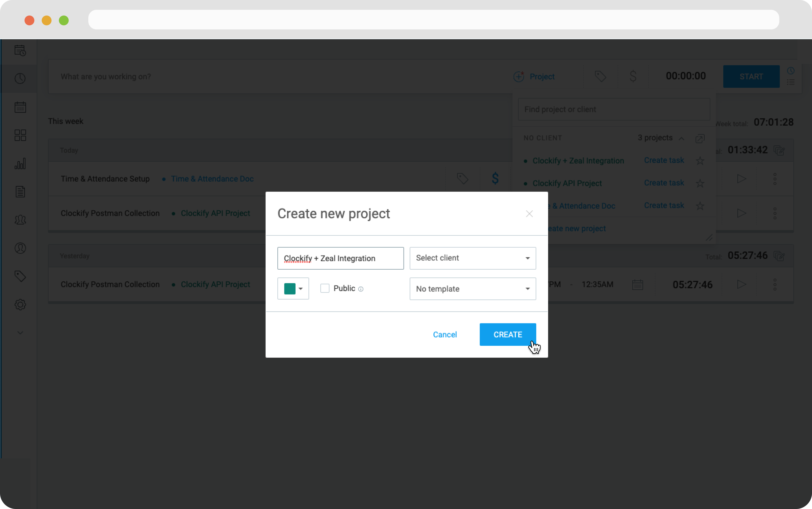Continue timer for Time & Attendance Setup

click(x=742, y=179)
